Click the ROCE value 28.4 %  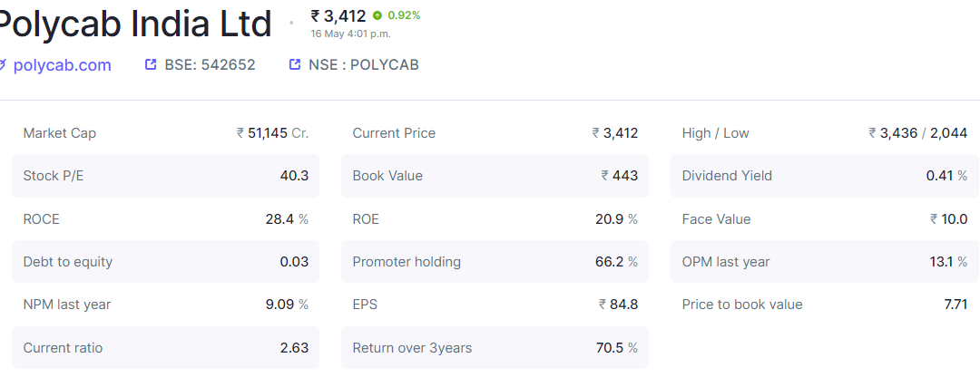[287, 219]
